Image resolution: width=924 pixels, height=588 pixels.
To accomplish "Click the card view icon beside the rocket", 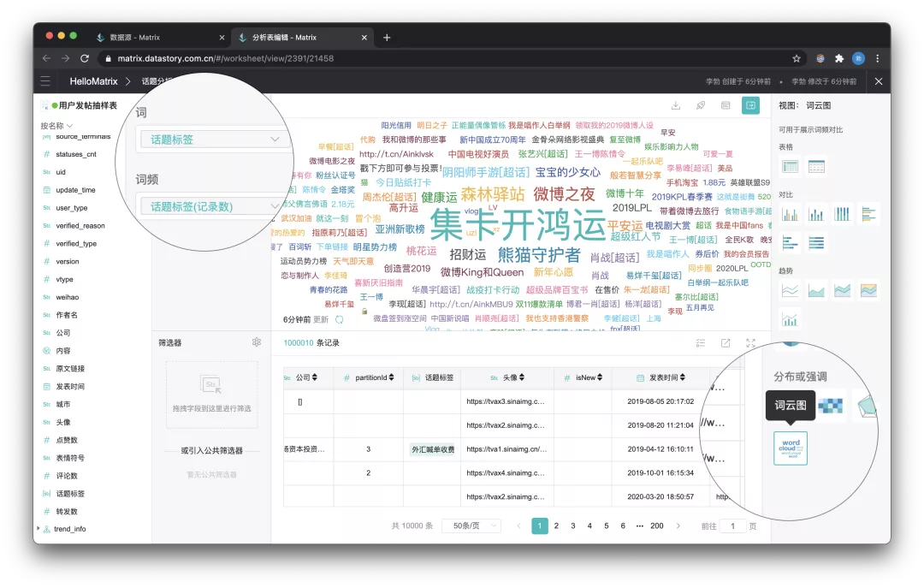I will (x=726, y=105).
